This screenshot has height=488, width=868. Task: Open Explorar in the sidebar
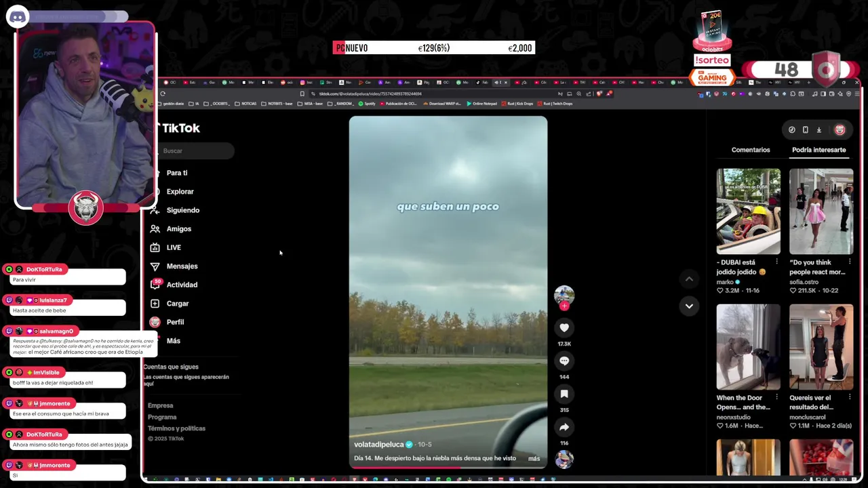coord(180,192)
